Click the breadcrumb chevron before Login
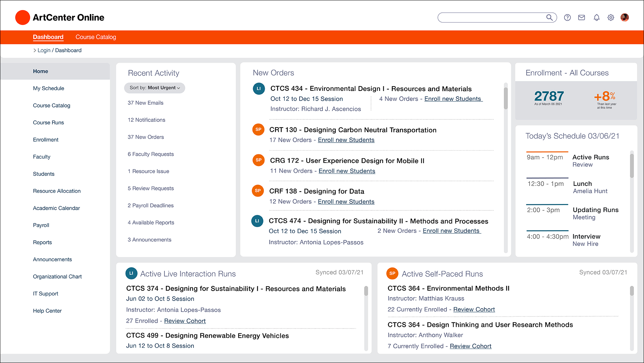This screenshot has width=644, height=363. tap(35, 50)
